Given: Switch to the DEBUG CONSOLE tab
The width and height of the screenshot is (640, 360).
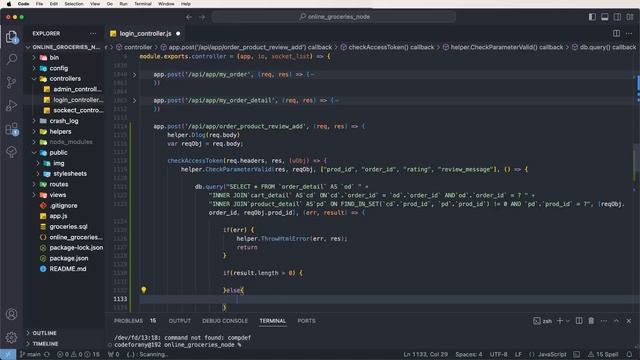Looking at the screenshot, I should 225,321.
